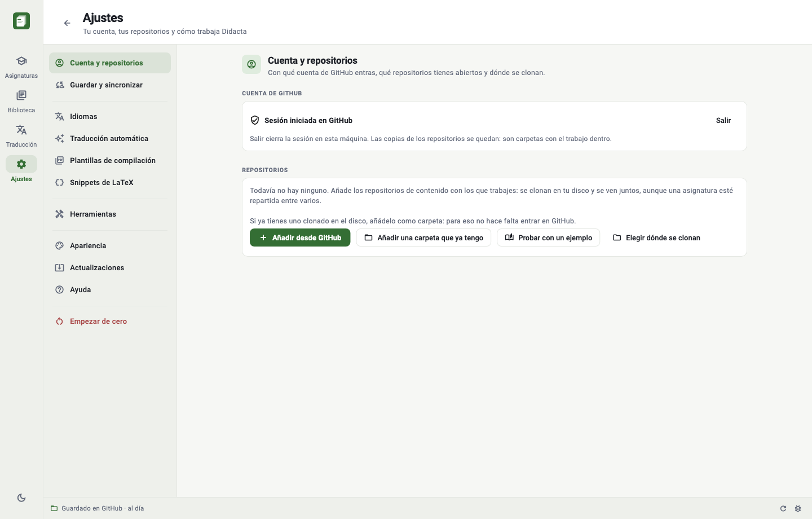Open Plantillas de compilación settings

coord(110,160)
